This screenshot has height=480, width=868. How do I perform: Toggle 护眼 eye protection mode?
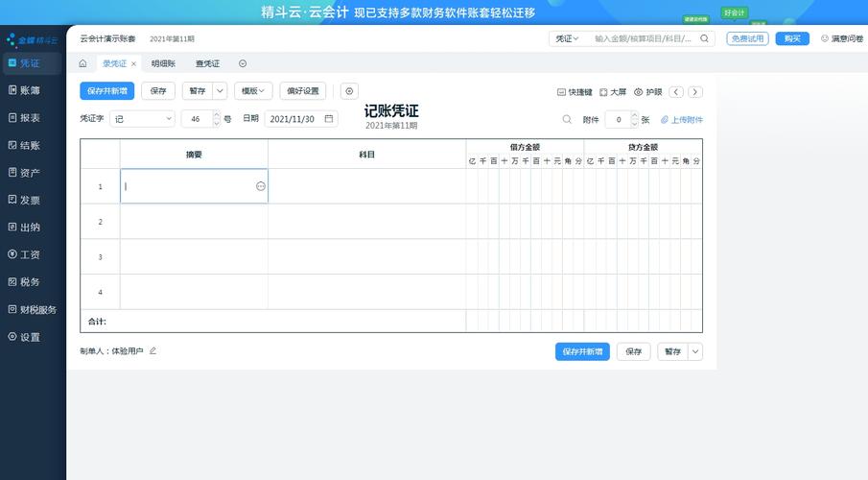[648, 92]
